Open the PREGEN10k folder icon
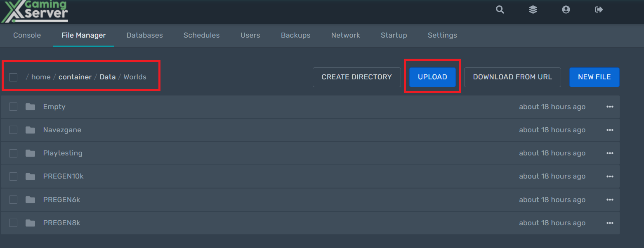644x248 pixels. tap(30, 176)
